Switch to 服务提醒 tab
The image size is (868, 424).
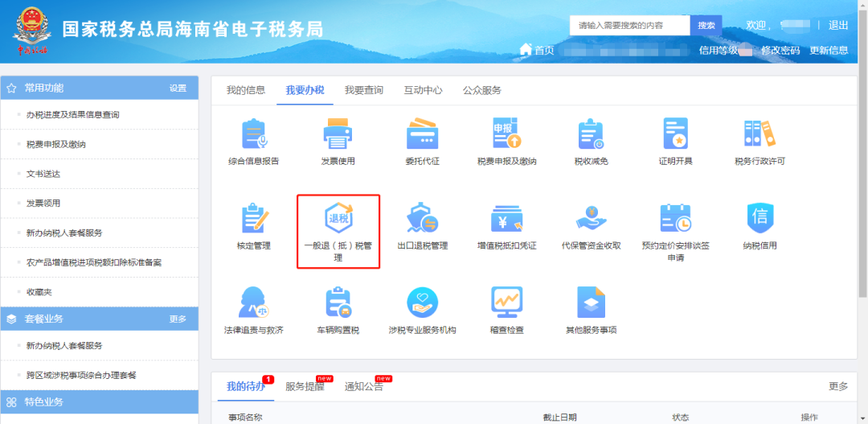305,386
